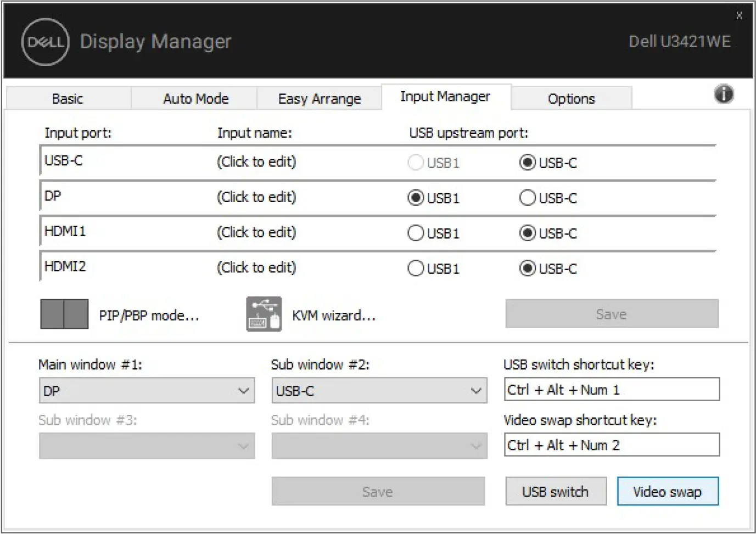Click the Dell logo in the title bar
Image resolution: width=756 pixels, height=534 pixels.
coord(44,41)
